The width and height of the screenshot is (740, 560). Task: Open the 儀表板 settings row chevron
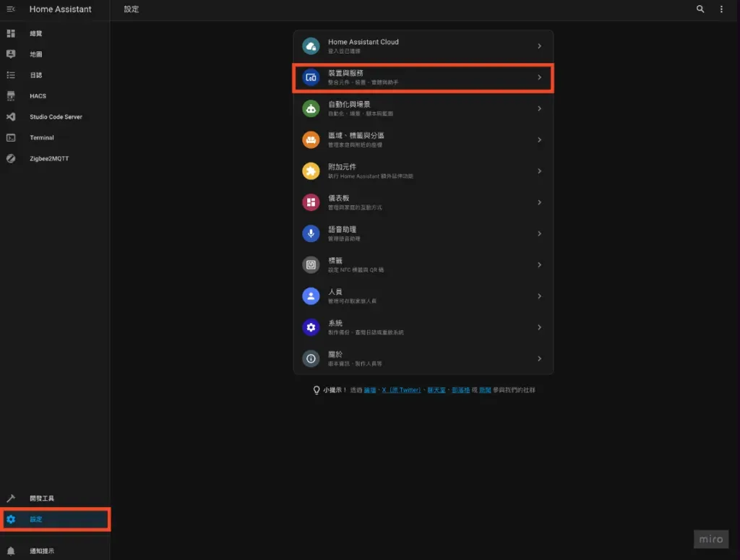click(x=540, y=202)
